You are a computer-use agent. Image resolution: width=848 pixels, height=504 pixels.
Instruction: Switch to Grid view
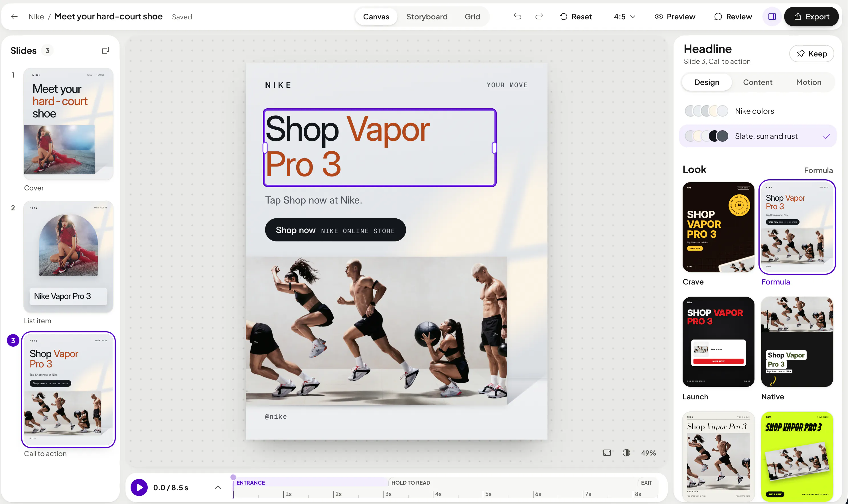tap(472, 17)
